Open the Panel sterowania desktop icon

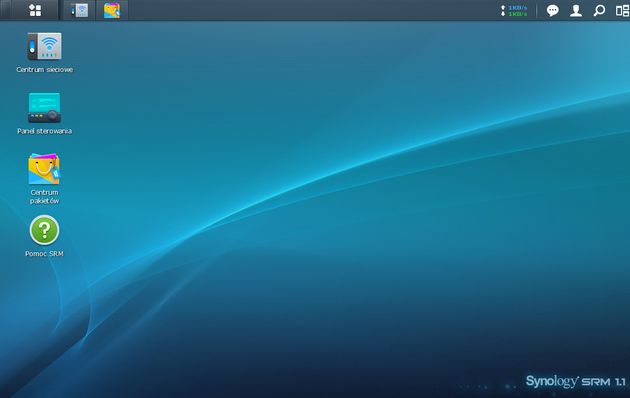45,108
